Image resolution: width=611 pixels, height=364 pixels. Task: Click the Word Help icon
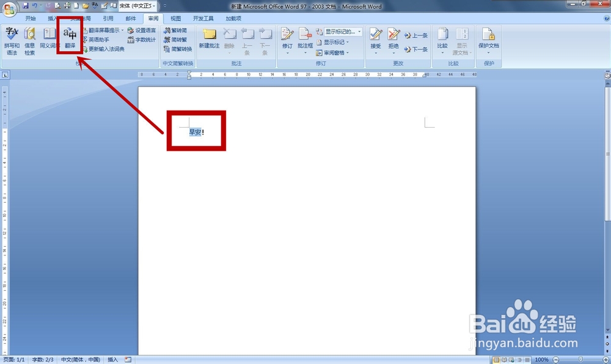click(x=606, y=18)
